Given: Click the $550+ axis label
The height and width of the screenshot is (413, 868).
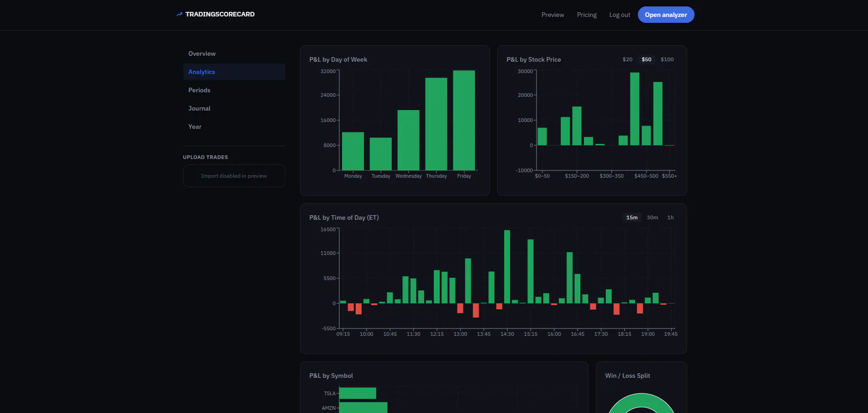Looking at the screenshot, I should [x=669, y=176].
